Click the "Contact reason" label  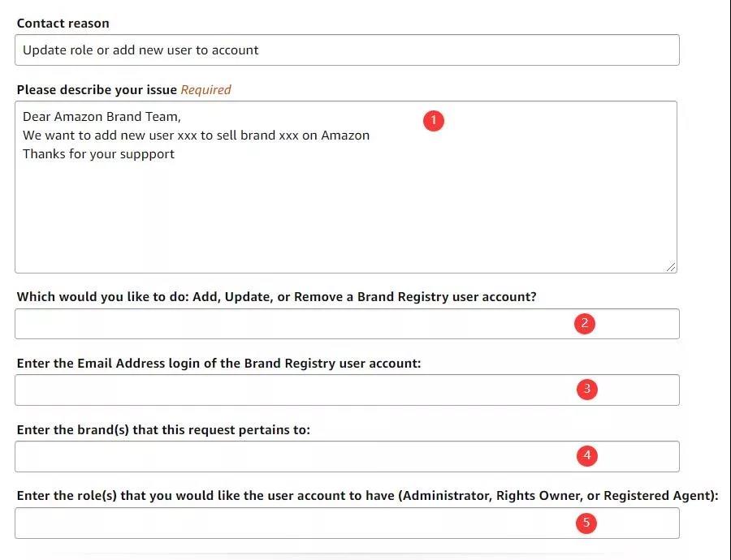tap(63, 24)
